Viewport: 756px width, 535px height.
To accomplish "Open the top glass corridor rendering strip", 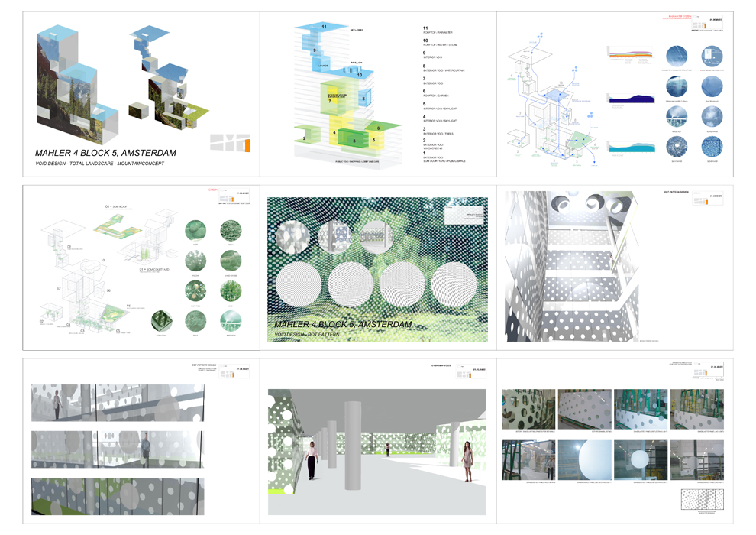I will click(118, 402).
